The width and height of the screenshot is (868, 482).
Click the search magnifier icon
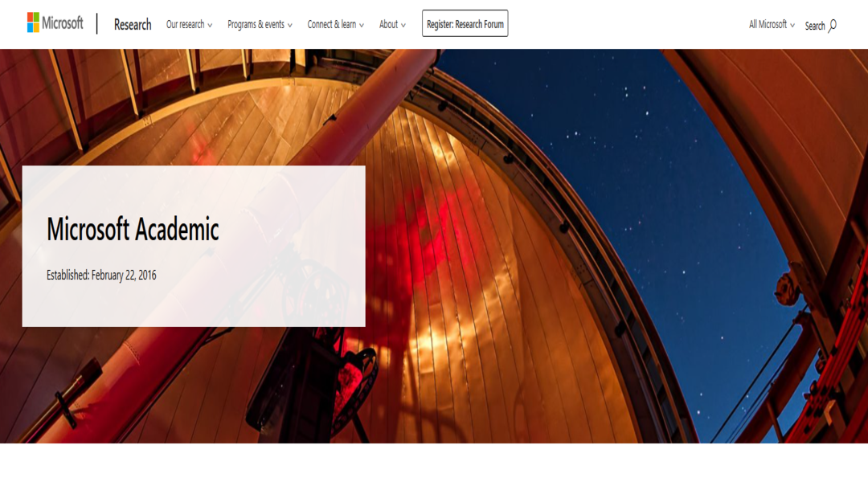click(832, 26)
